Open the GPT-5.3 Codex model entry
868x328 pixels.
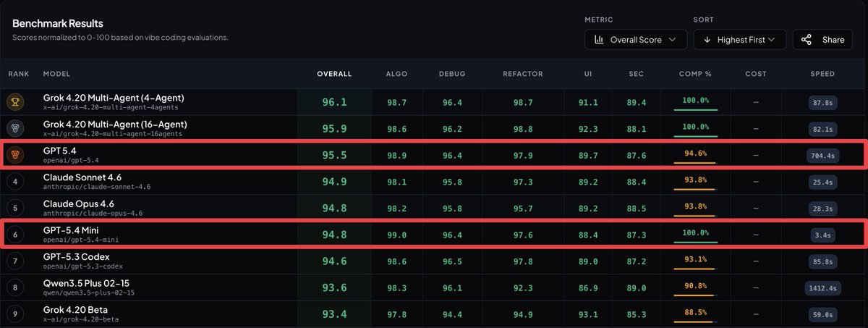click(77, 256)
